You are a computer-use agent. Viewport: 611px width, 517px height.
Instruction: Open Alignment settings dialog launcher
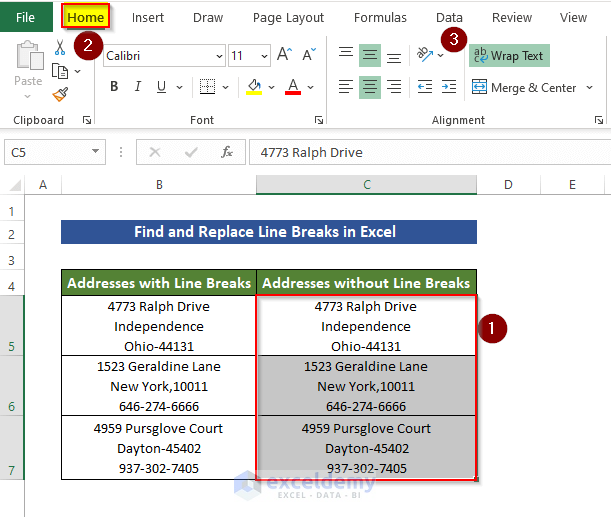tap(599, 120)
